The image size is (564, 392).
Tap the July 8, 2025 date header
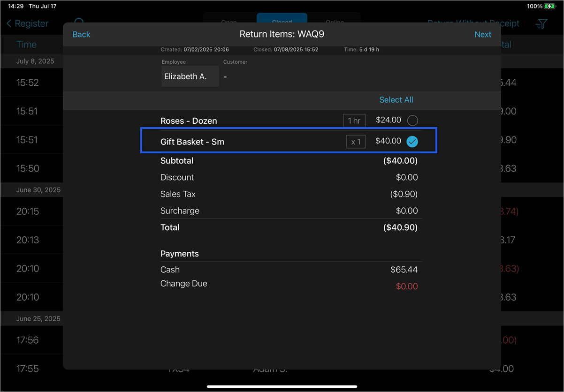click(35, 61)
